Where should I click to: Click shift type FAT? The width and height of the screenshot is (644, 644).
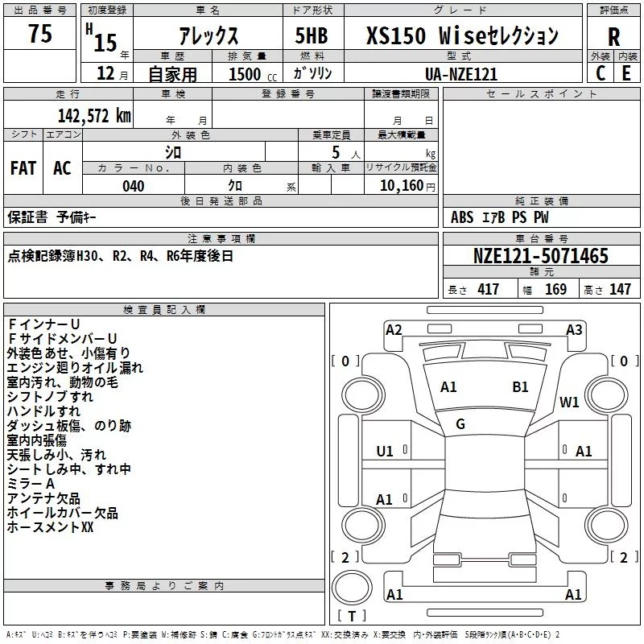pos(23,168)
